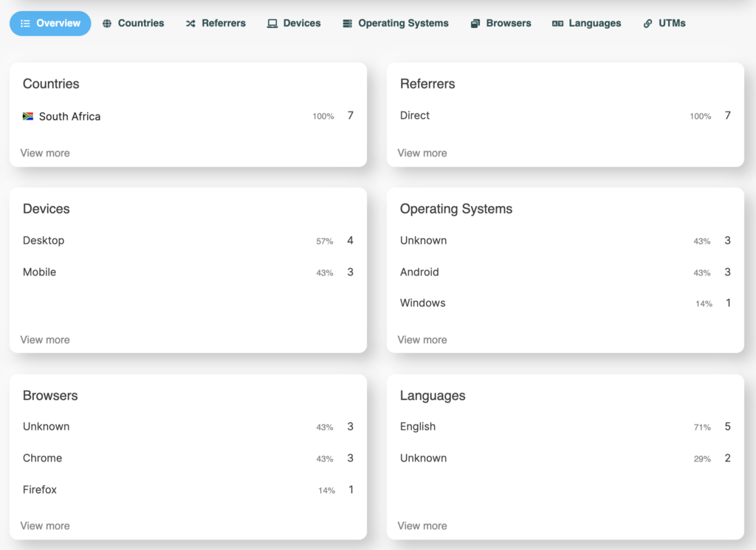Click the list icon in the Overview tab
756x550 pixels.
[x=26, y=24]
